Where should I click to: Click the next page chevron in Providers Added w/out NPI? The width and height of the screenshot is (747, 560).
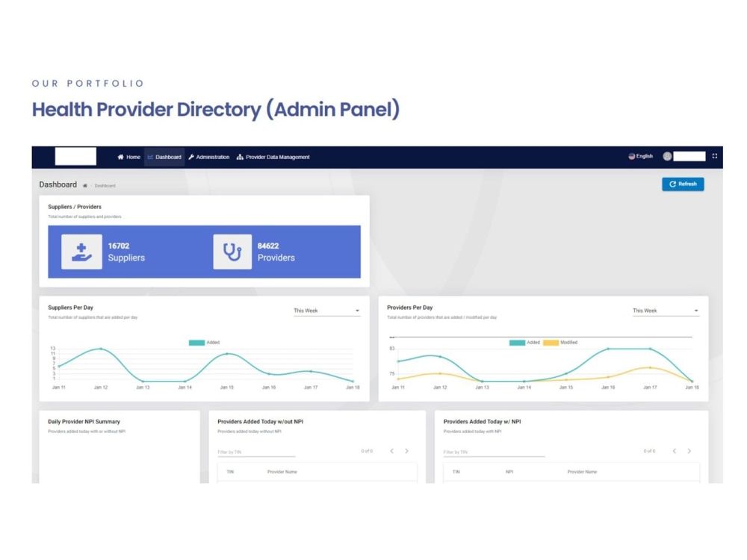click(x=407, y=451)
